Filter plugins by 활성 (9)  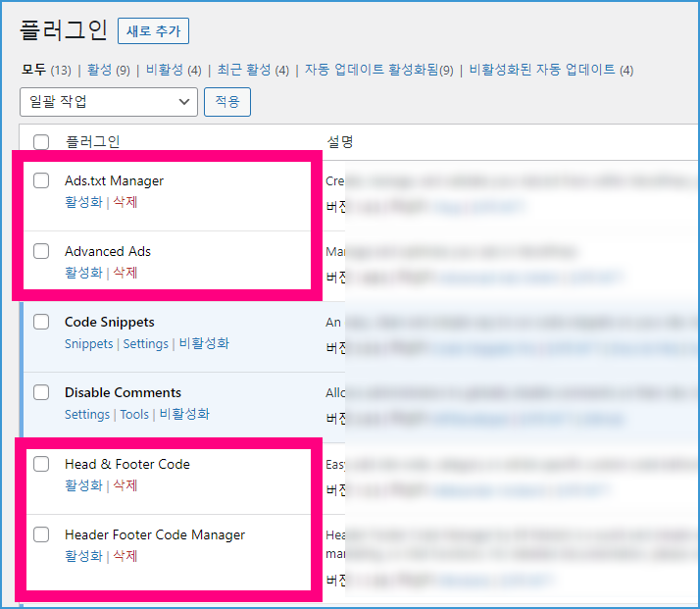click(109, 70)
